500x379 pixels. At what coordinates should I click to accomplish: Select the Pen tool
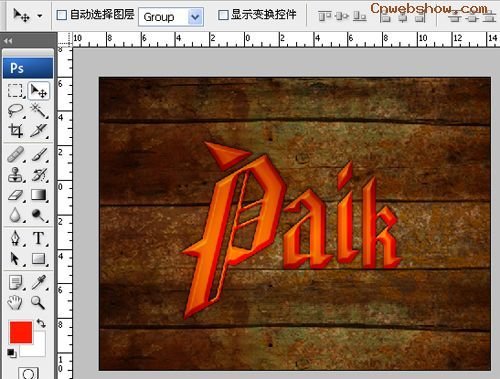[x=15, y=238]
